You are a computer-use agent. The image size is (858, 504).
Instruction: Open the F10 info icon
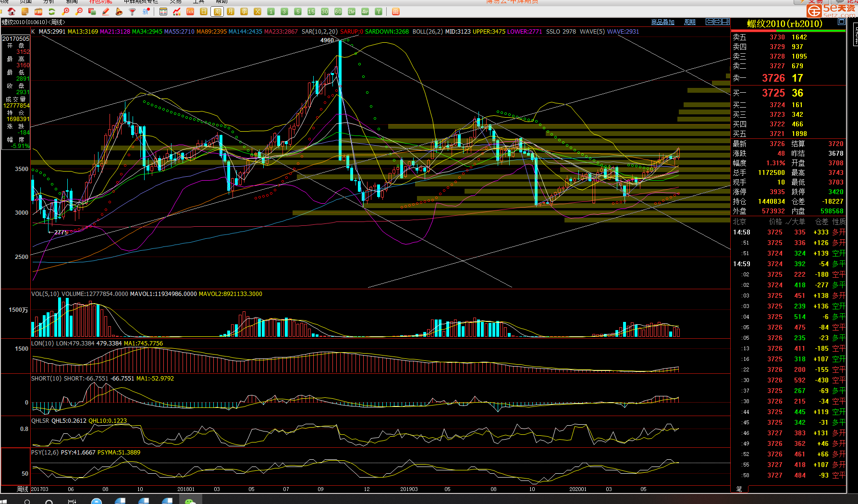pyautogui.click(x=38, y=12)
